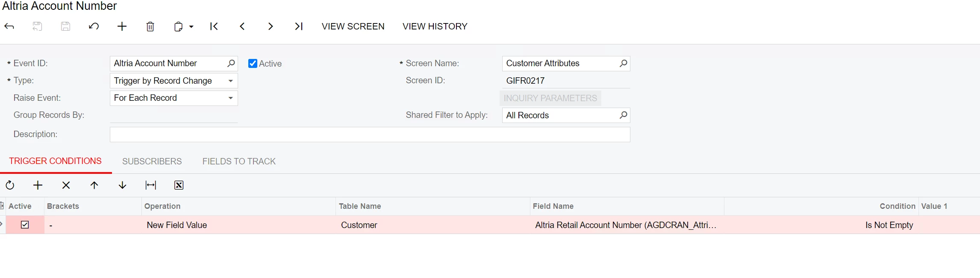Export trigger conditions to Excel
The image size is (980, 278).
(x=179, y=185)
